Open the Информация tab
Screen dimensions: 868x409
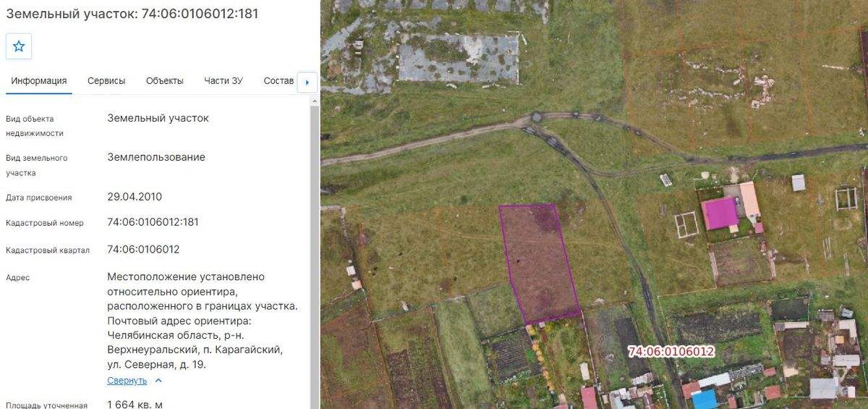pyautogui.click(x=39, y=81)
